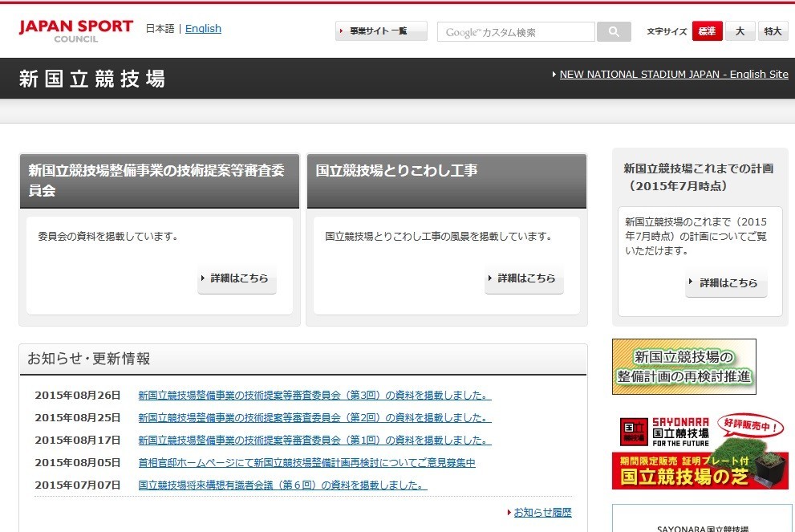
Task: Click 詳細はこちら under 技術提案等審査委員会 panel
Action: 237,279
